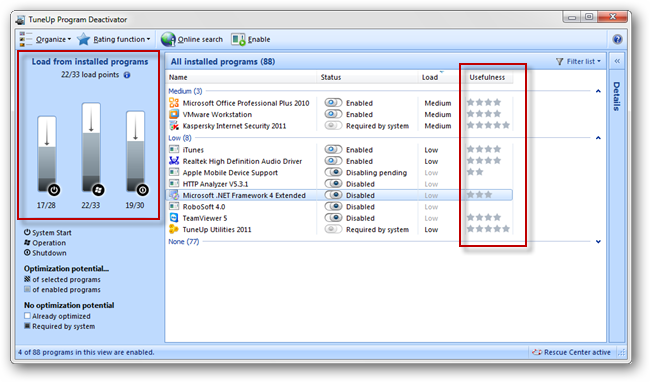
Task: Click the Low (8) group header
Action: (x=180, y=138)
